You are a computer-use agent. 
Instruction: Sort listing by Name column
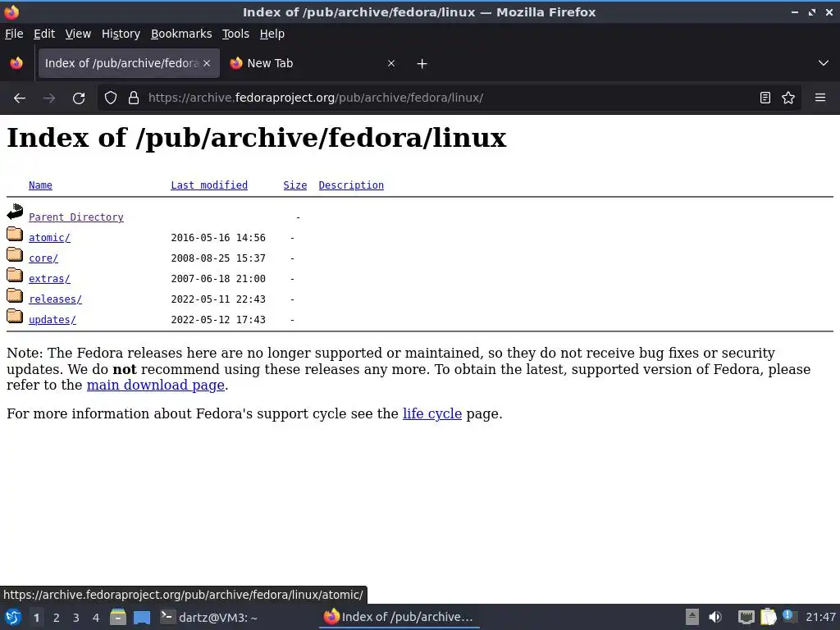(x=40, y=185)
